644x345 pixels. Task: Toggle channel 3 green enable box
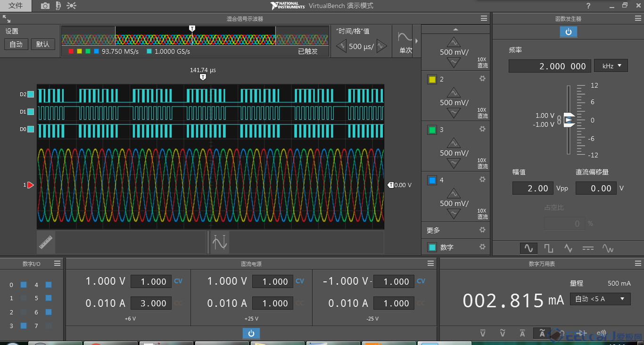432,130
